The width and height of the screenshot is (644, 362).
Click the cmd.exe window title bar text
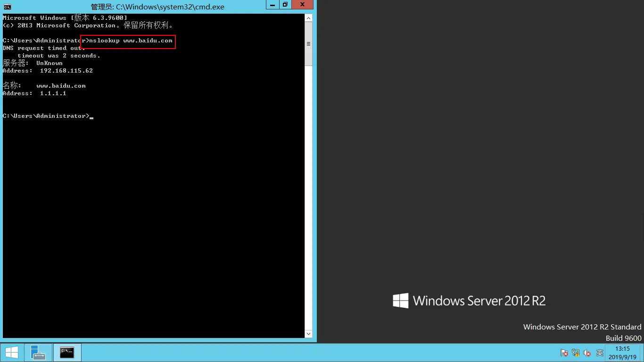[157, 7]
